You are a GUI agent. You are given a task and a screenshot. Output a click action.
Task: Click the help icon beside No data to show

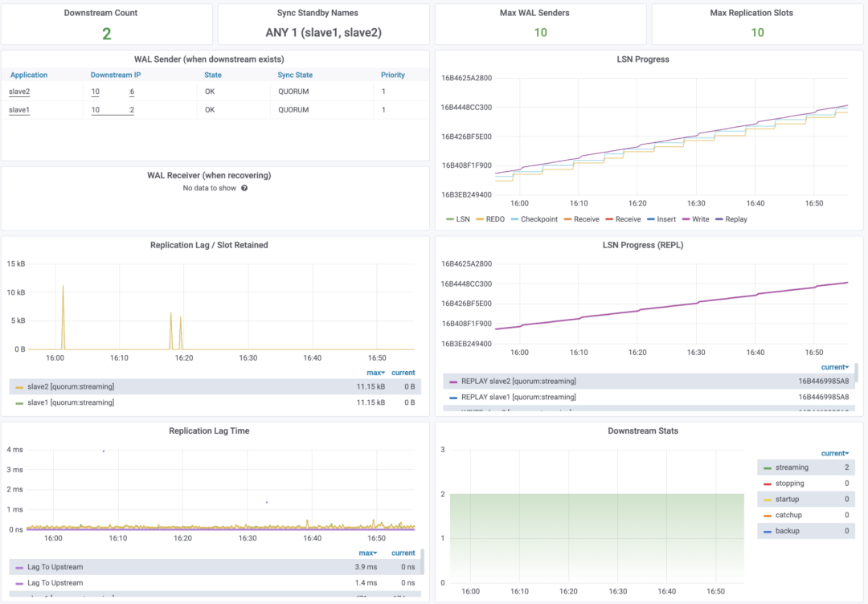[x=244, y=188]
